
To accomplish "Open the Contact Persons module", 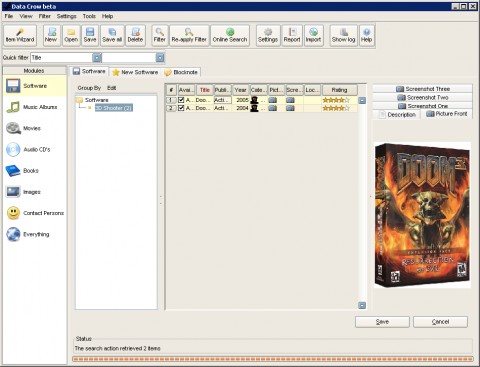I will point(35,213).
